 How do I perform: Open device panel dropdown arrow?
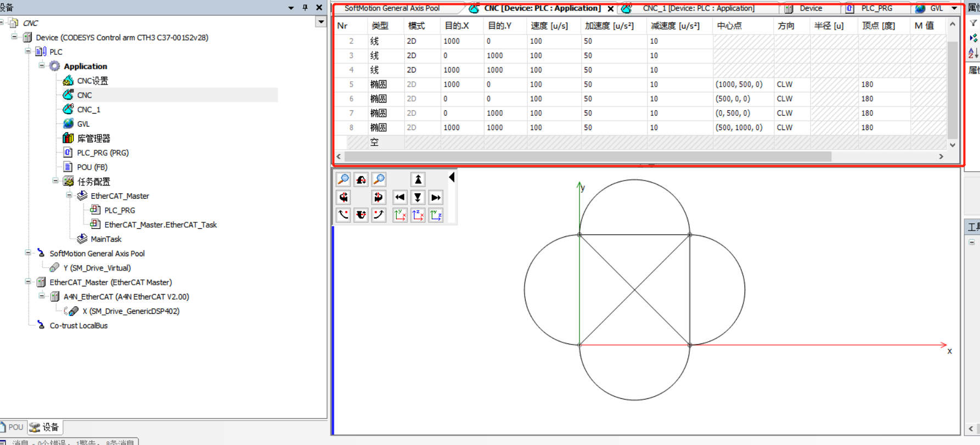(x=322, y=22)
